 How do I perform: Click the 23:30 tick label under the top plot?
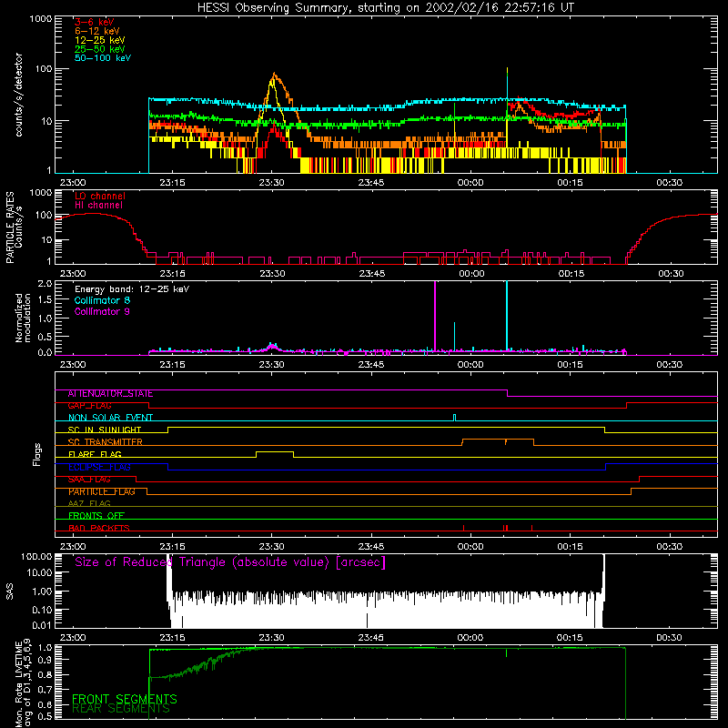272,183
